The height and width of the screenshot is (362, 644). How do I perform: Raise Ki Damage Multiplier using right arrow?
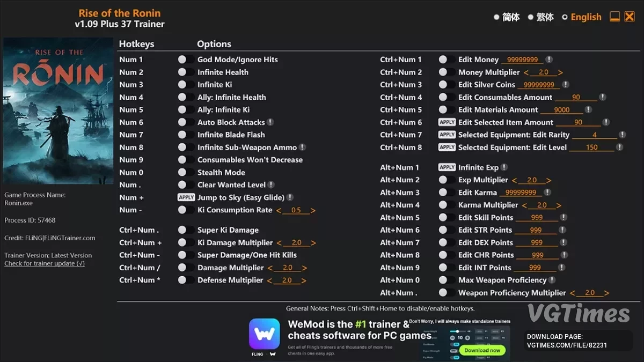coord(313,243)
